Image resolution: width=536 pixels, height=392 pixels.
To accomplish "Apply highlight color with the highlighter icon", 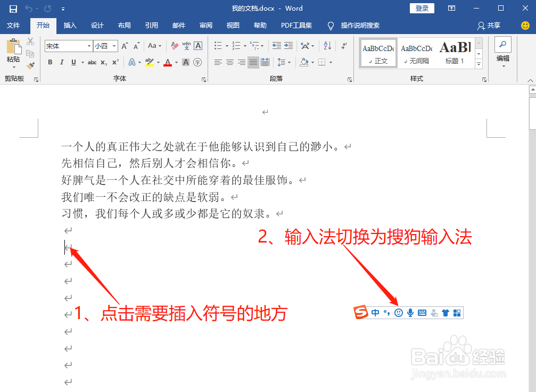I will pyautogui.click(x=149, y=62).
